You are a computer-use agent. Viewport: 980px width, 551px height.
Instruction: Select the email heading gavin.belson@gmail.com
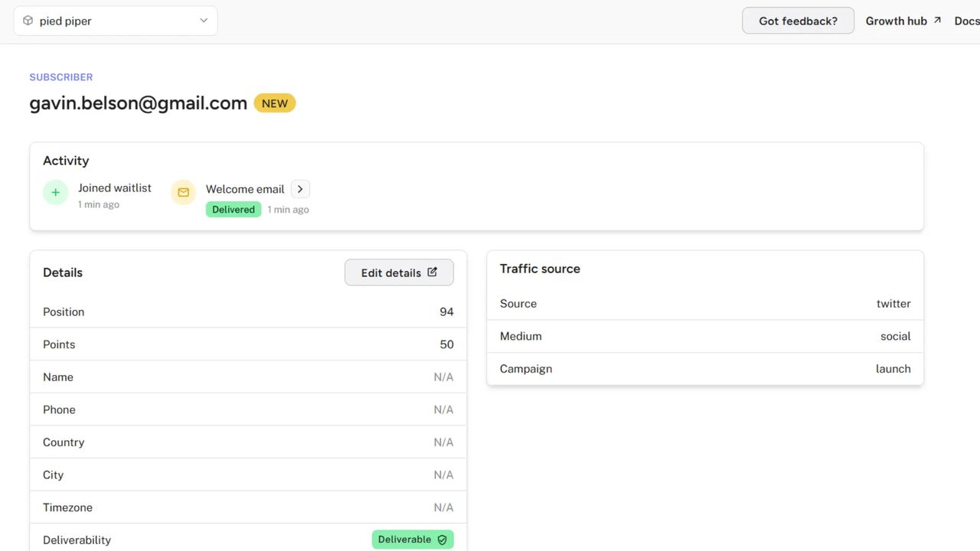[138, 103]
